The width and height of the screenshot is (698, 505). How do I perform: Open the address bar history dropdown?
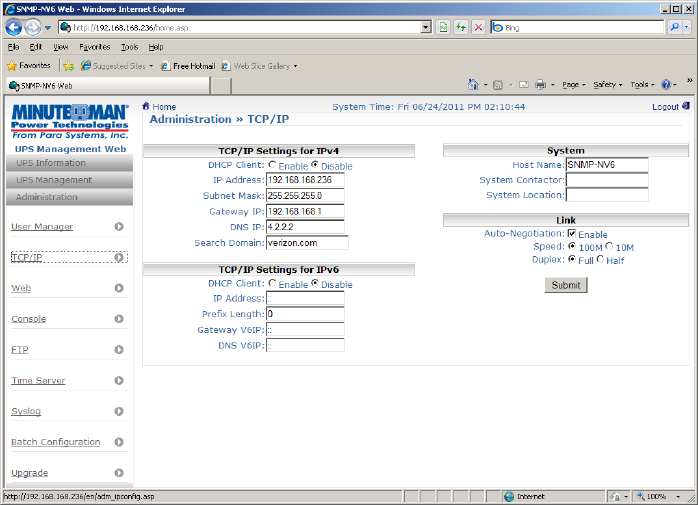pyautogui.click(x=426, y=28)
